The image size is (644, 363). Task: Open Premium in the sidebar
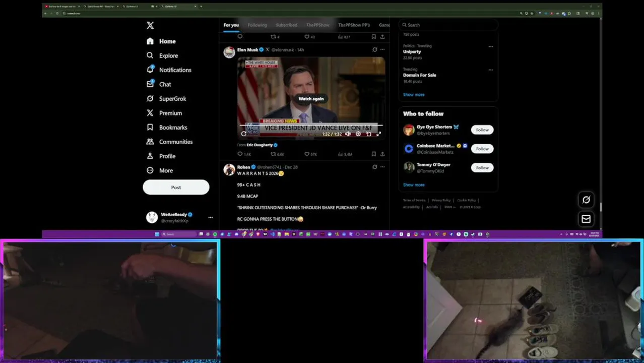point(164,113)
